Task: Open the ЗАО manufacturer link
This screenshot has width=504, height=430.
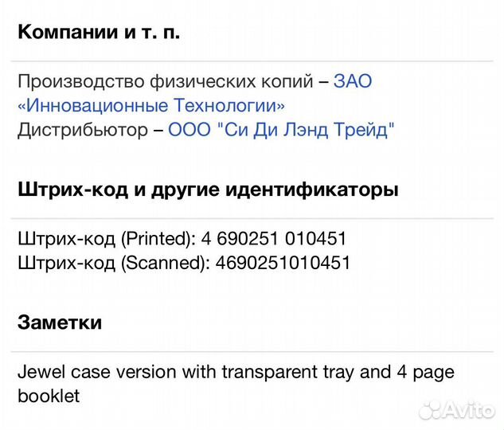Action: 353,81
